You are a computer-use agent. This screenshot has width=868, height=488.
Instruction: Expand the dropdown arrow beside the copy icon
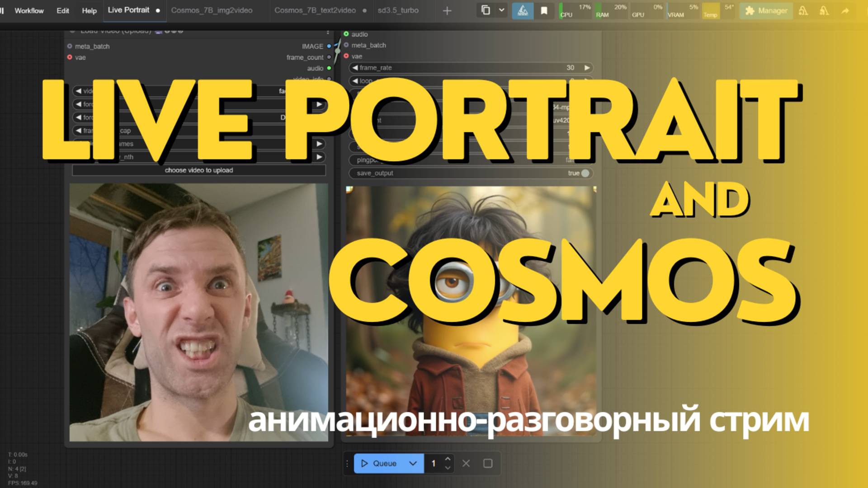tap(501, 10)
